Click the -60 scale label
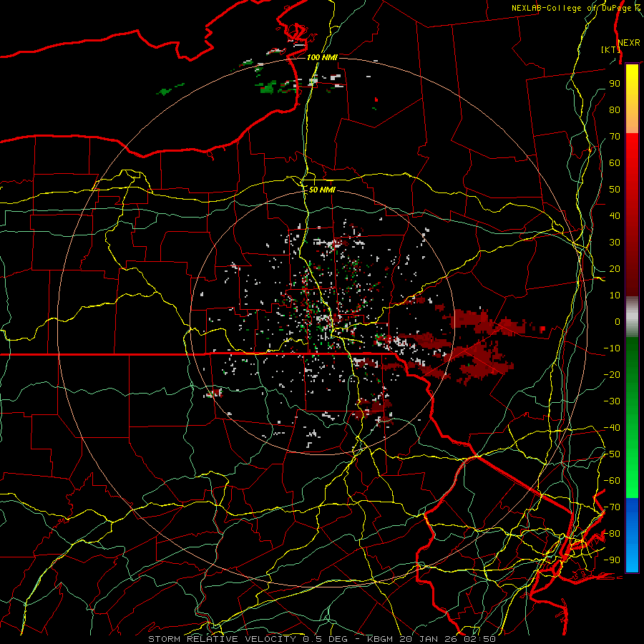644x644 pixels. (x=612, y=481)
